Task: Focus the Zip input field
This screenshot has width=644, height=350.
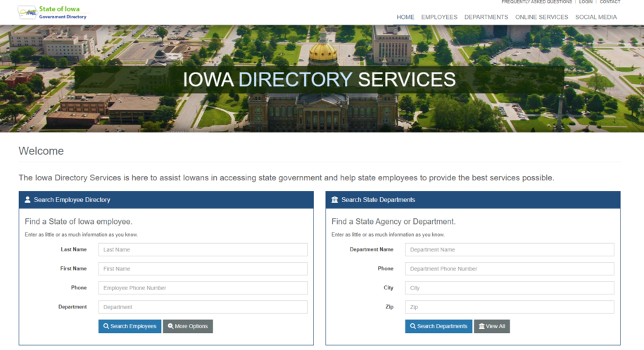Action: point(510,307)
